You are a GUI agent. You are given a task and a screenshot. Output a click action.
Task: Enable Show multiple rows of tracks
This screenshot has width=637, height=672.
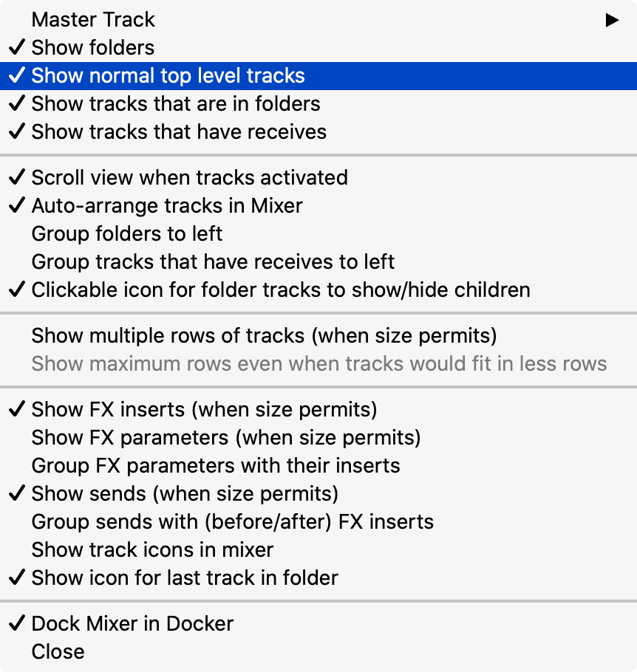(x=264, y=336)
